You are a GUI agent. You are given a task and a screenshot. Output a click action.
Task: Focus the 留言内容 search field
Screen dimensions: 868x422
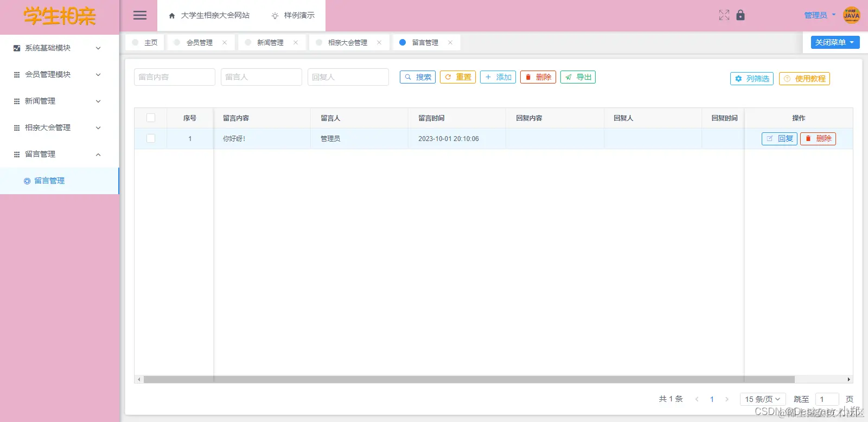[175, 77]
